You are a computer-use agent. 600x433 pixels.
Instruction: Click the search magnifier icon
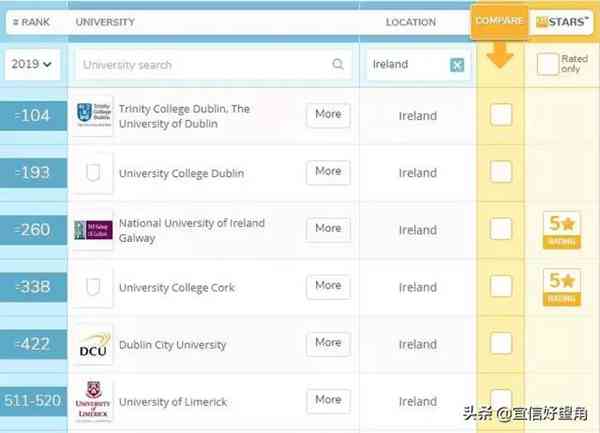338,64
